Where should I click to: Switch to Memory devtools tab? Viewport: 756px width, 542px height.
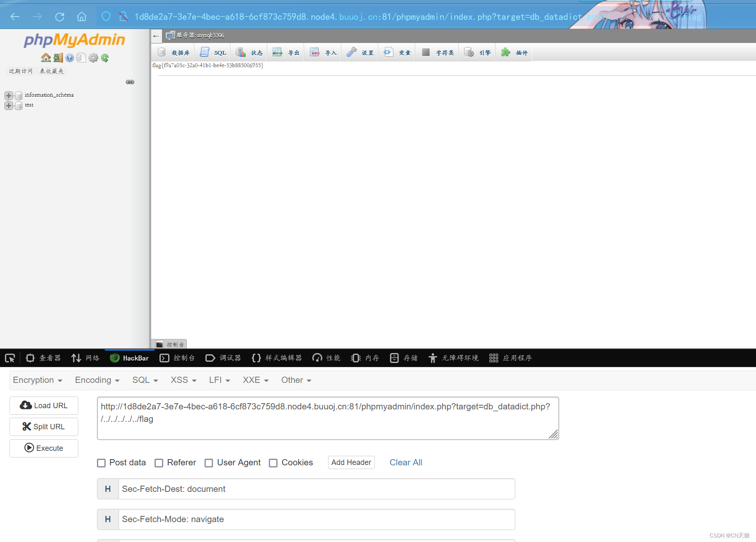[365, 358]
